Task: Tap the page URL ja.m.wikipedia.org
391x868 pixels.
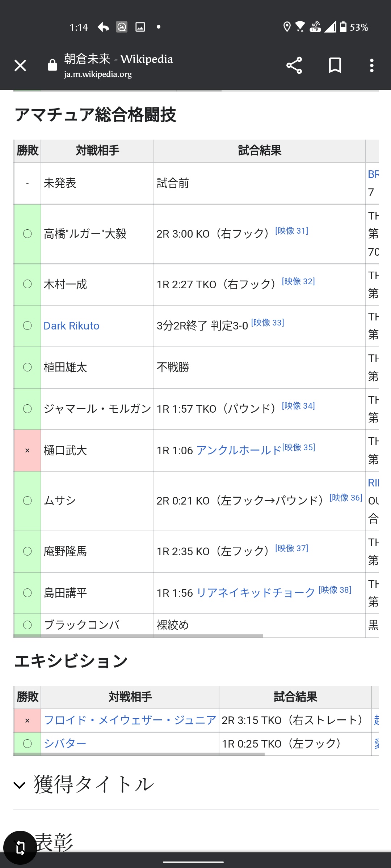Action: 98,74
